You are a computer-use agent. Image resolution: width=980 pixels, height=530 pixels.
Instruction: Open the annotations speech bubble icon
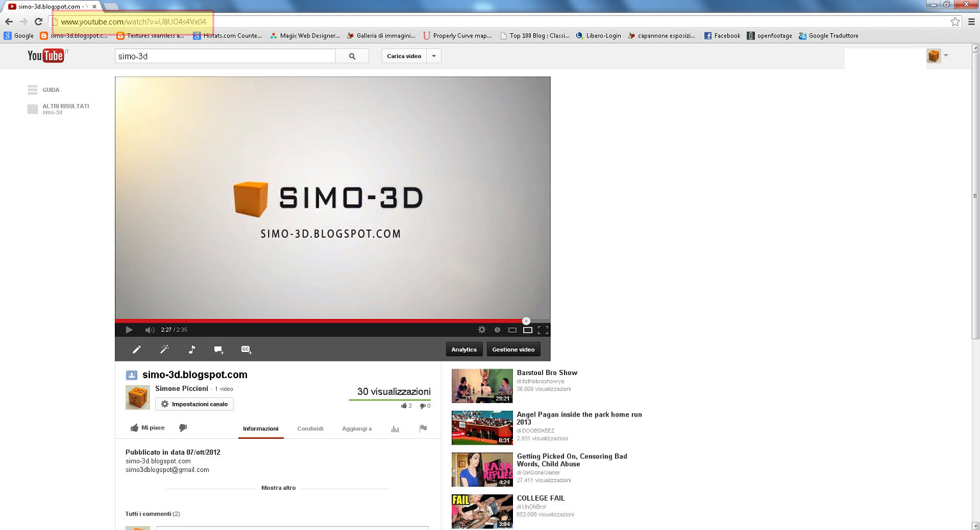click(x=219, y=350)
